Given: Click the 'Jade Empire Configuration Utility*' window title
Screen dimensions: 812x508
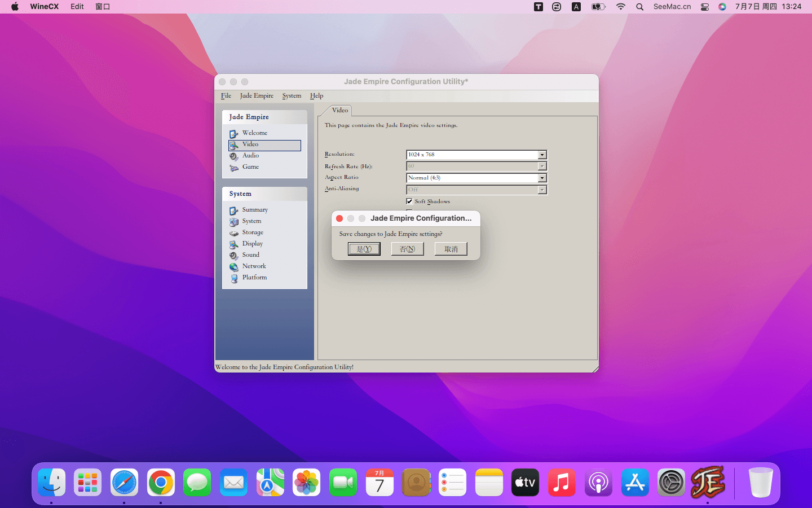Looking at the screenshot, I should point(406,82).
